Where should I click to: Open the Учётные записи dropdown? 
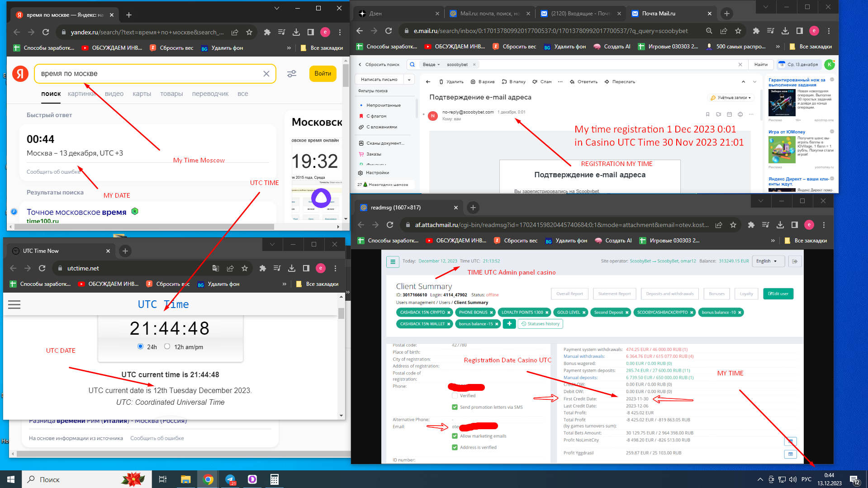pos(731,98)
